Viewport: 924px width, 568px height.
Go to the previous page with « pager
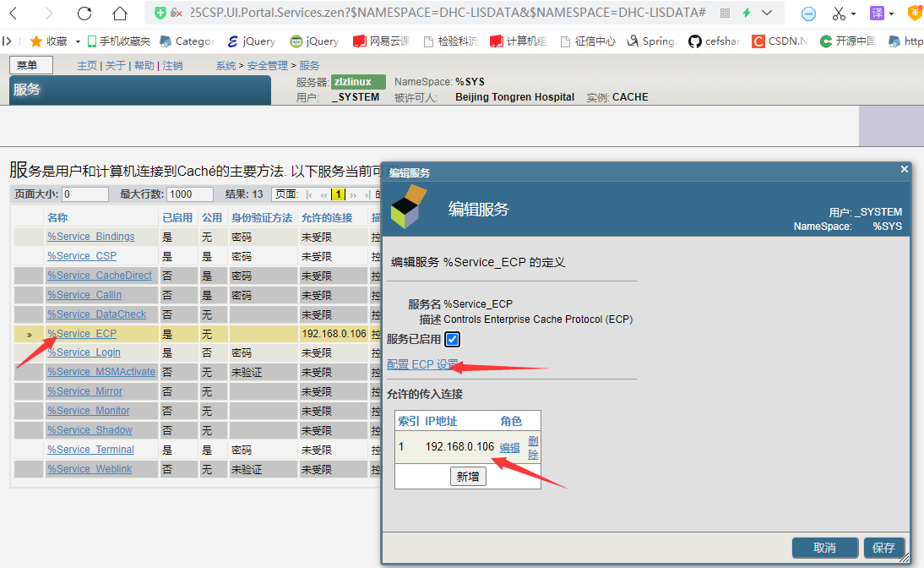(323, 194)
